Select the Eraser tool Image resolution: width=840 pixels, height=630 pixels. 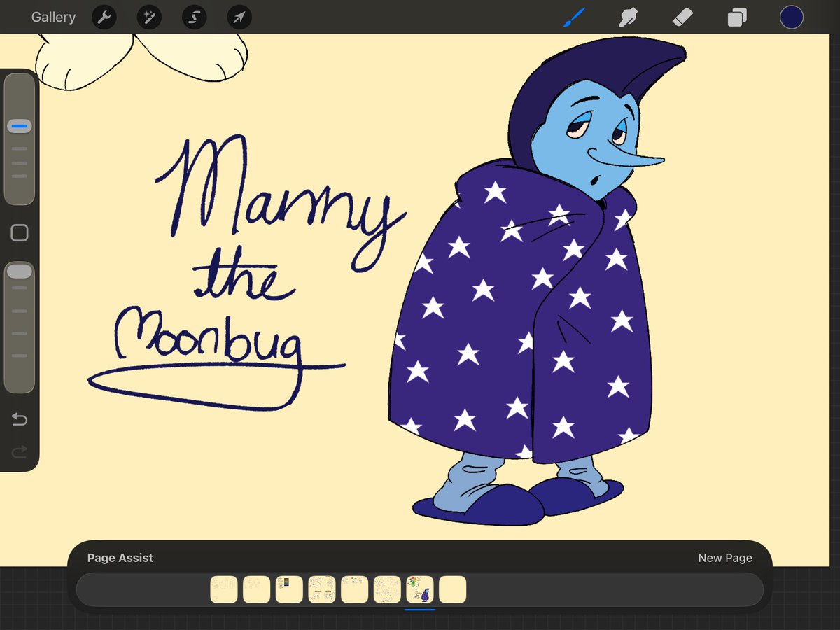click(x=682, y=17)
